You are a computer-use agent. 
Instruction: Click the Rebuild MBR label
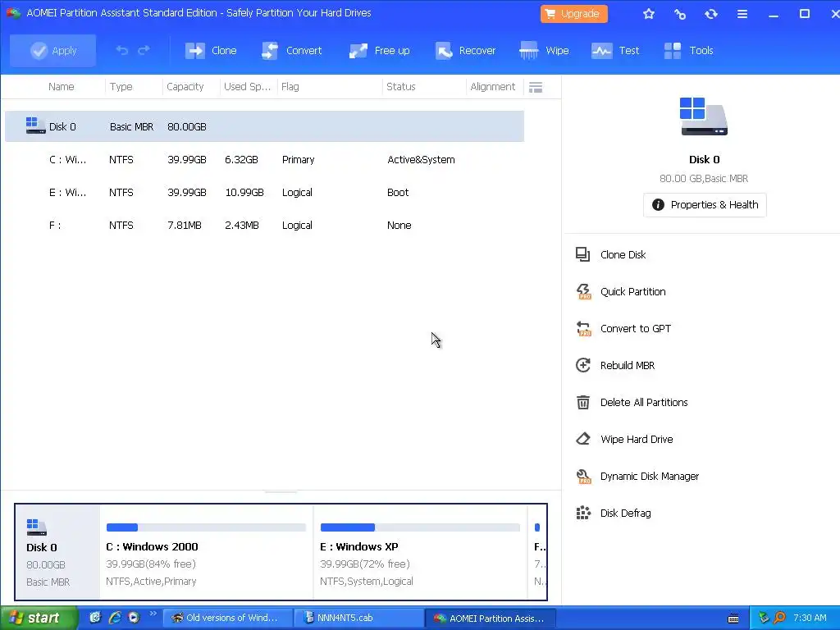pyautogui.click(x=628, y=365)
